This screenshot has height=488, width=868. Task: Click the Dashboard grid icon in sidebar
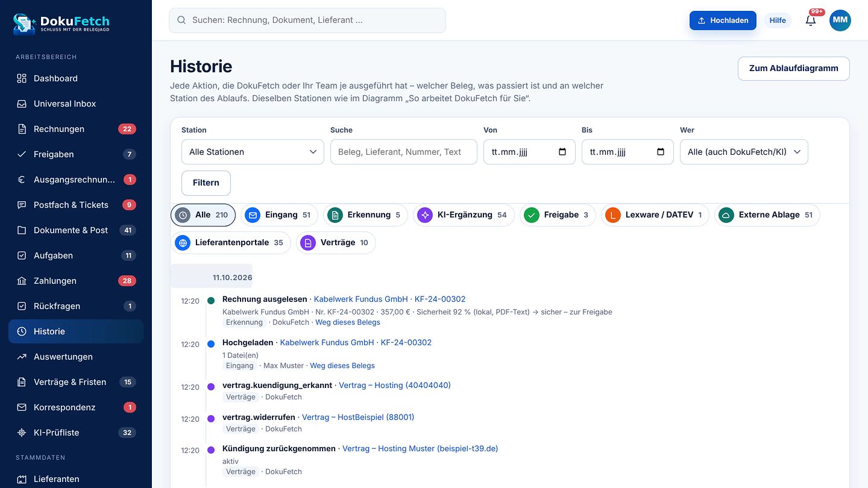coord(22,78)
